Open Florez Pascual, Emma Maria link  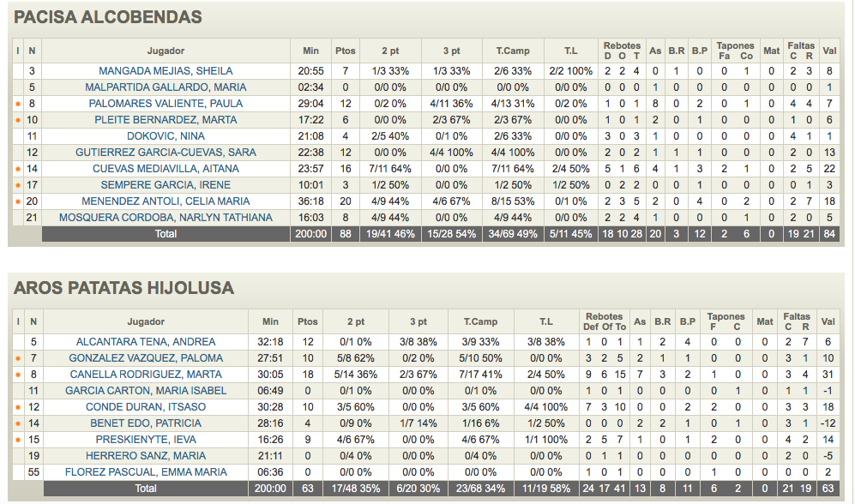point(146,472)
